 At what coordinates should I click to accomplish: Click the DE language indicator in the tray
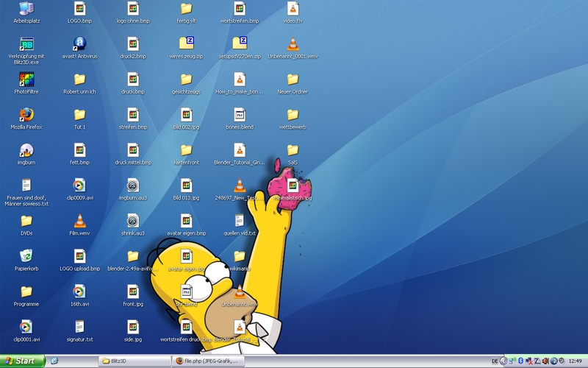click(495, 361)
